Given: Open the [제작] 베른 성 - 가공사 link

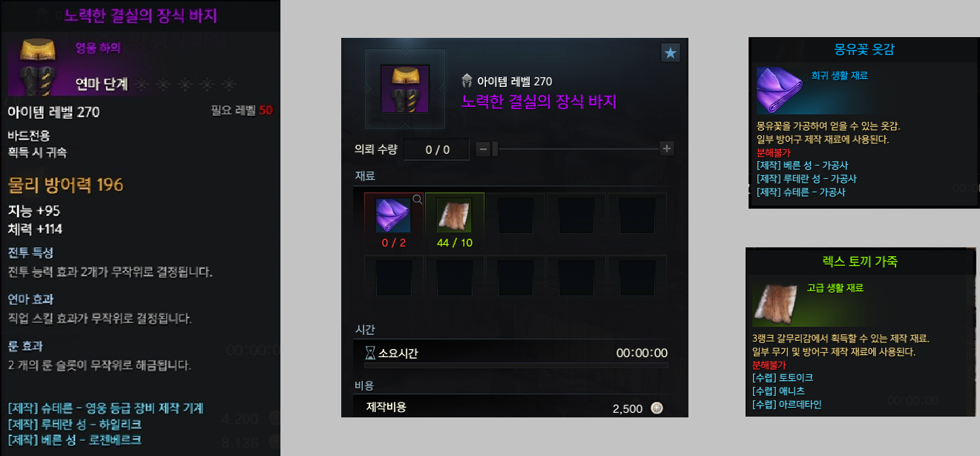Looking at the screenshot, I should (x=802, y=166).
